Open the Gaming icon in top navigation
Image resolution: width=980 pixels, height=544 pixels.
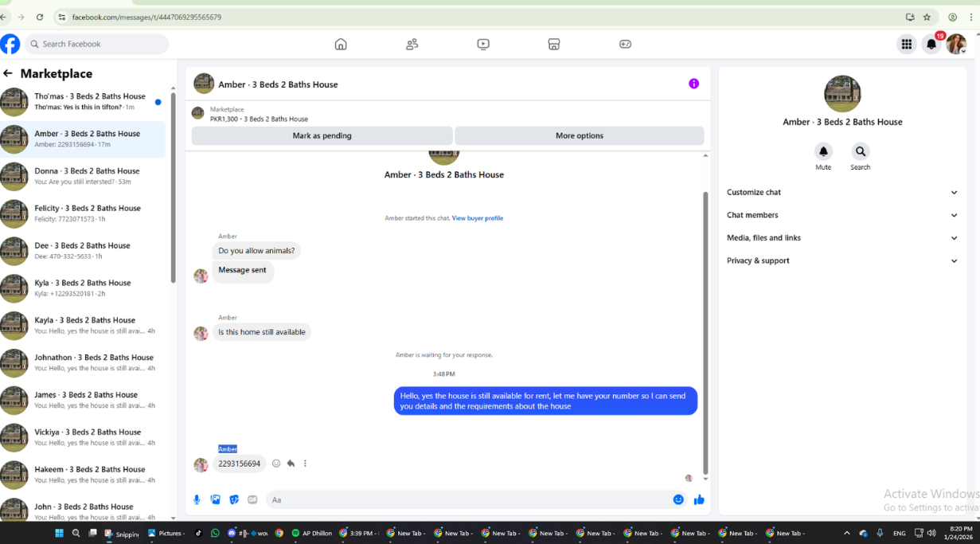point(625,45)
